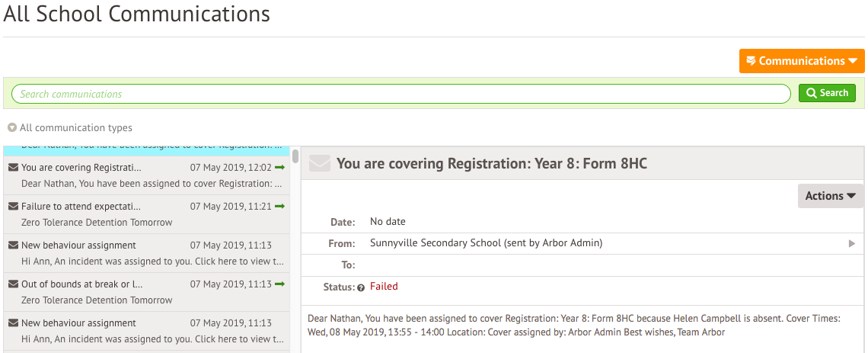Expand All communication types filter
The height and width of the screenshot is (353, 868).
point(70,128)
